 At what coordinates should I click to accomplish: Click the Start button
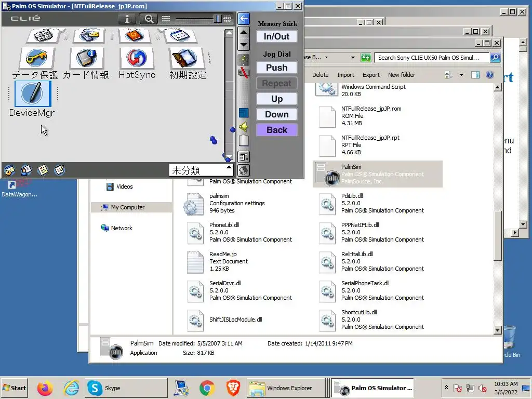(x=14, y=388)
